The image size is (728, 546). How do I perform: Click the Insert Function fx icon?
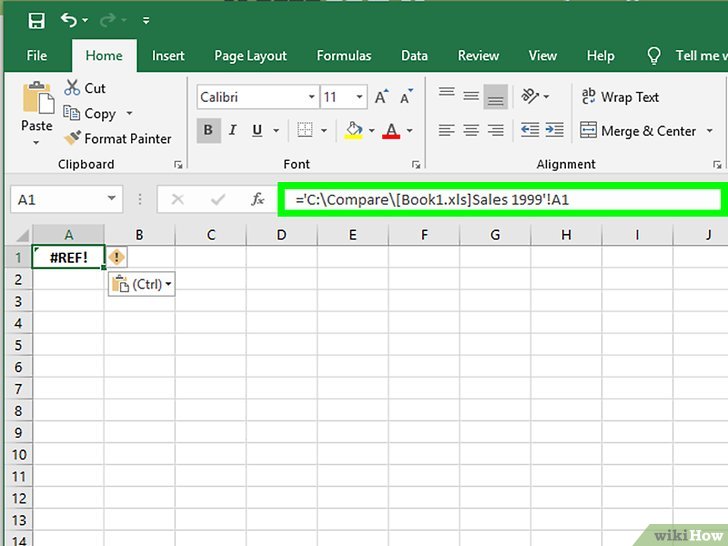(258, 199)
